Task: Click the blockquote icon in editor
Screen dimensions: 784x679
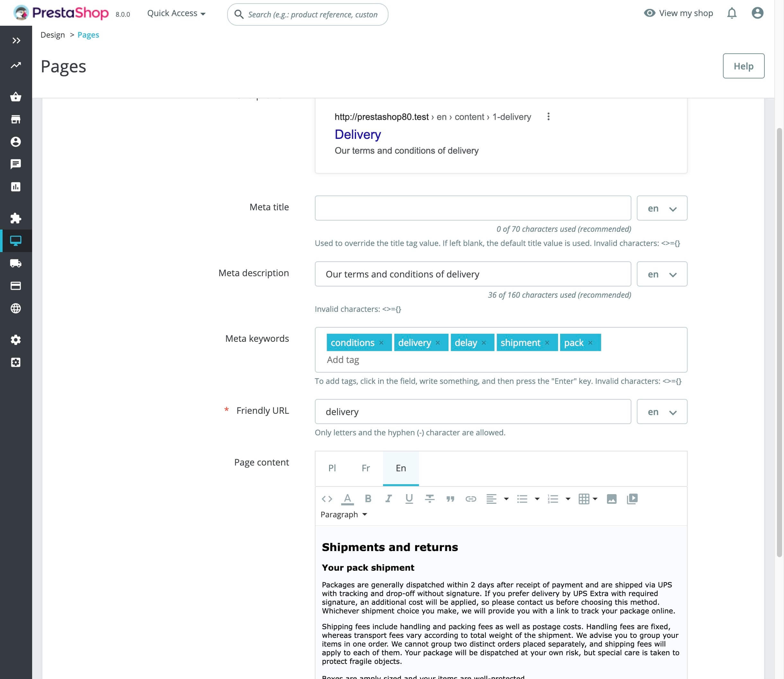Action: coord(450,499)
